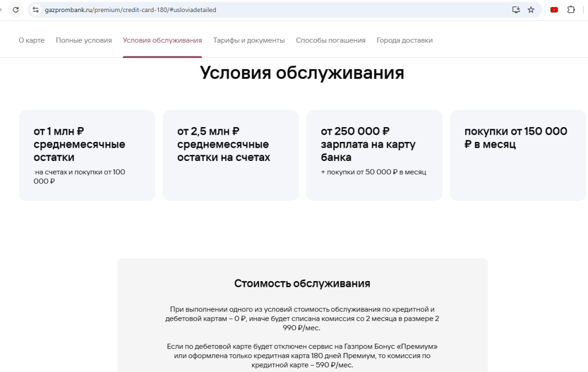Click the browser address bar
The height and width of the screenshot is (372, 588).
click(x=230, y=9)
